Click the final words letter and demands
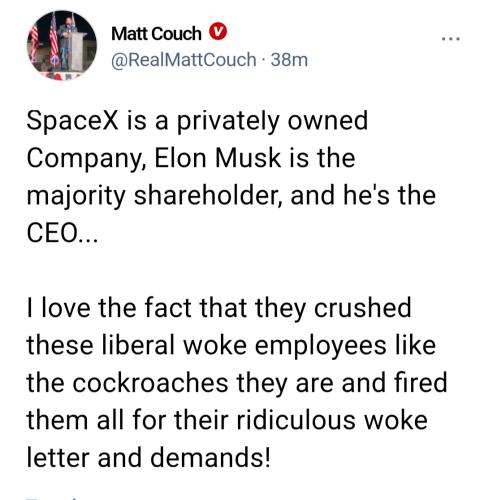The width and height of the screenshot is (484, 500). click(148, 458)
